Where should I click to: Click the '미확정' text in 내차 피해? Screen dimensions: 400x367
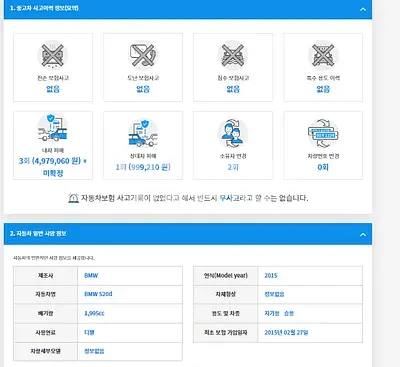53,173
